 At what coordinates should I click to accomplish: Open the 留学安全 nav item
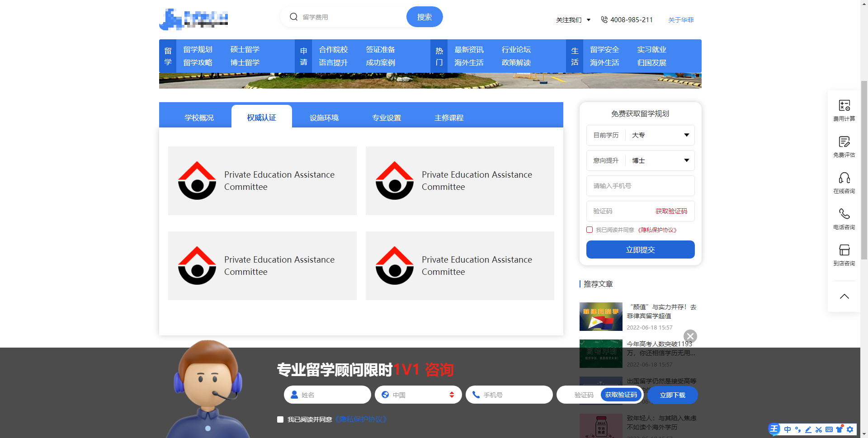pos(604,49)
